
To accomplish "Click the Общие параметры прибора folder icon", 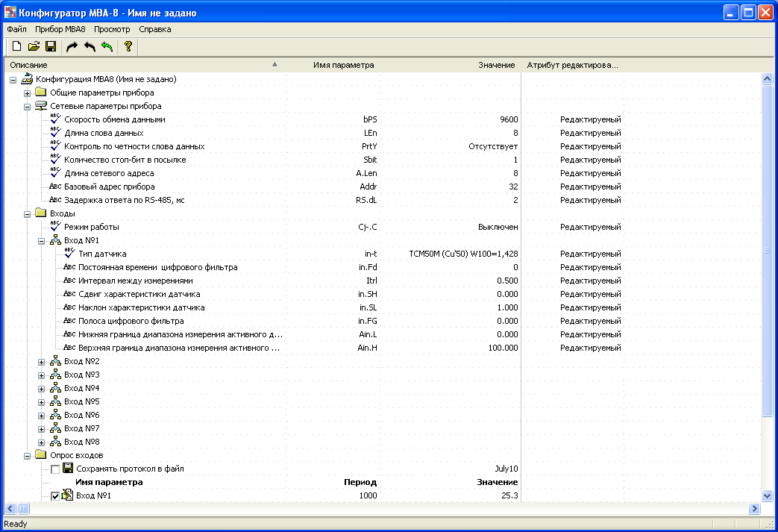I will pyautogui.click(x=41, y=93).
